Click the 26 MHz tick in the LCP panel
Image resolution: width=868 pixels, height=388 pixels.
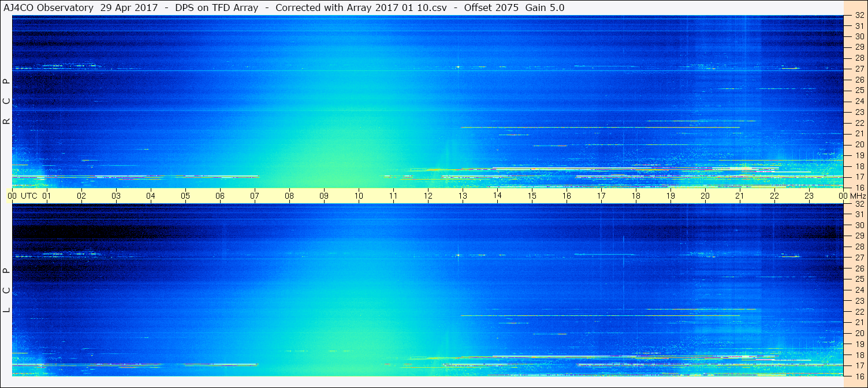(x=859, y=268)
